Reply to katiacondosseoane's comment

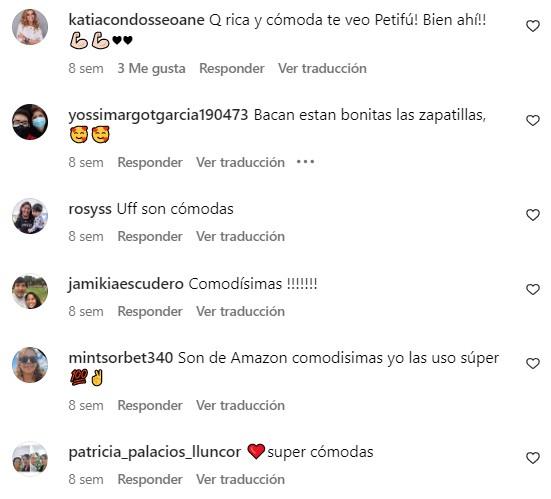pos(232,68)
